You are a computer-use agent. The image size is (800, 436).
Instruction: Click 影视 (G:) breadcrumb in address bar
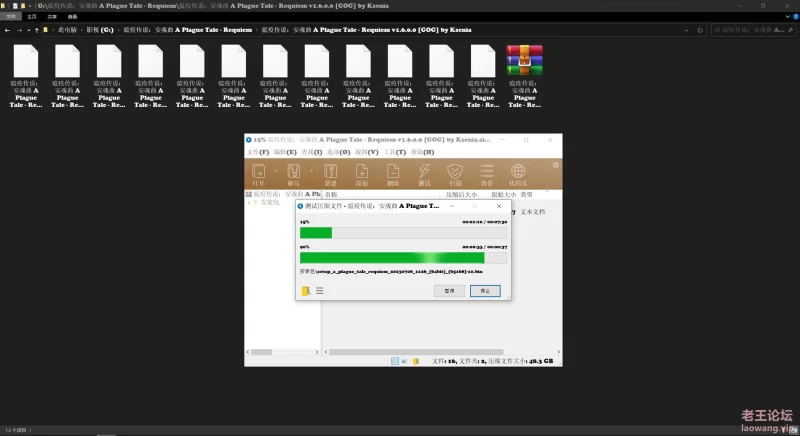[100, 30]
